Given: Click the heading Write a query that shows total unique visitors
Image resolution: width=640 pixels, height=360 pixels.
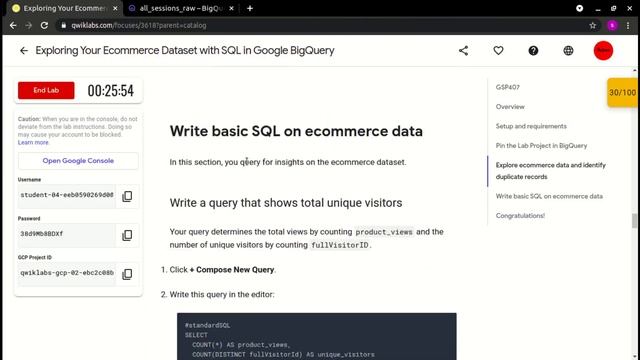Looking at the screenshot, I should [286, 203].
